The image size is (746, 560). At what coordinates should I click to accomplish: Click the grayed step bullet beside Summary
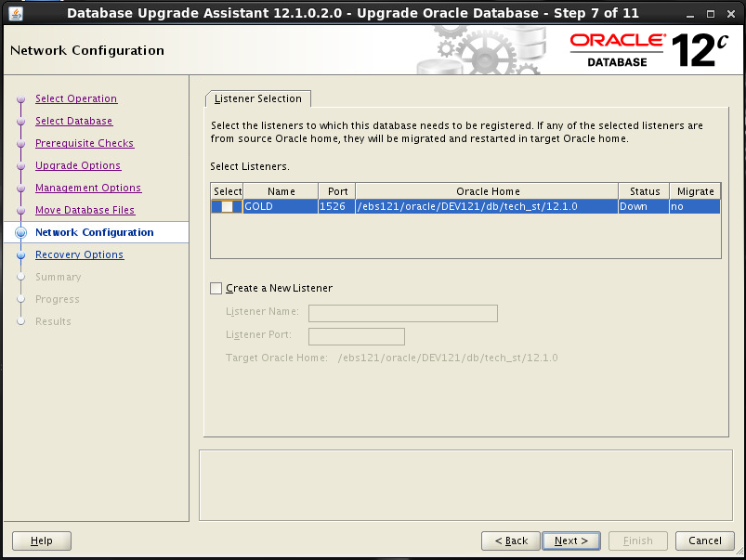(20, 277)
